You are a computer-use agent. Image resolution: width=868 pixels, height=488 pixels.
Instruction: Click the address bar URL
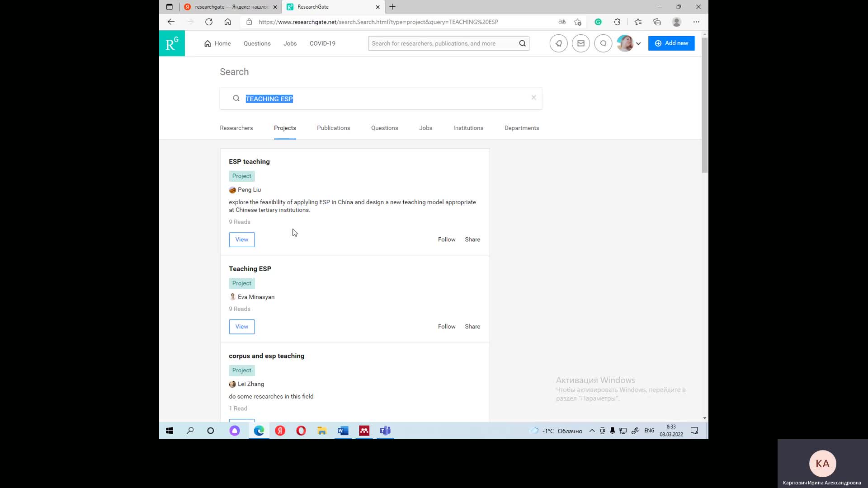click(378, 22)
